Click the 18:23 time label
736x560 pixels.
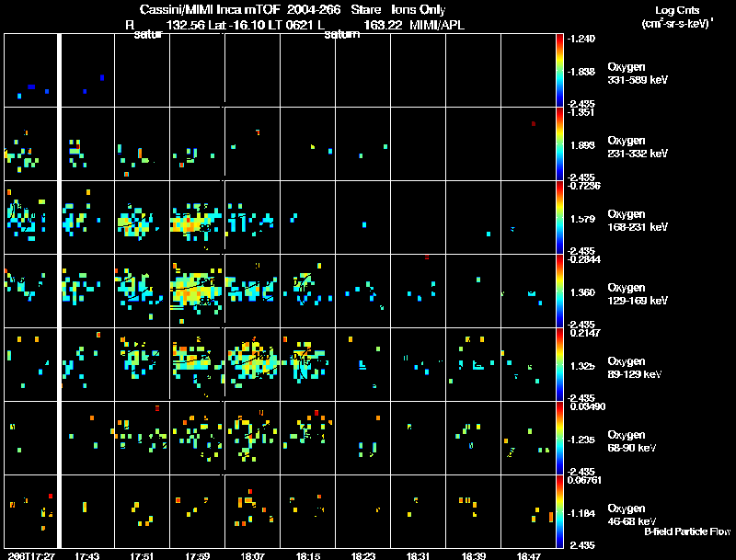(x=362, y=556)
